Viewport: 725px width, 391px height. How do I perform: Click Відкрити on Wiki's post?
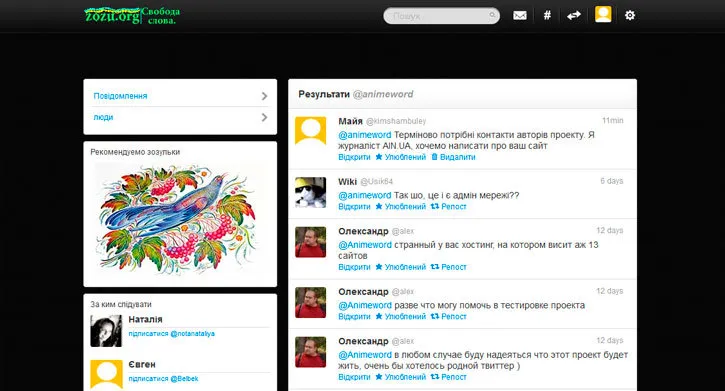(354, 207)
